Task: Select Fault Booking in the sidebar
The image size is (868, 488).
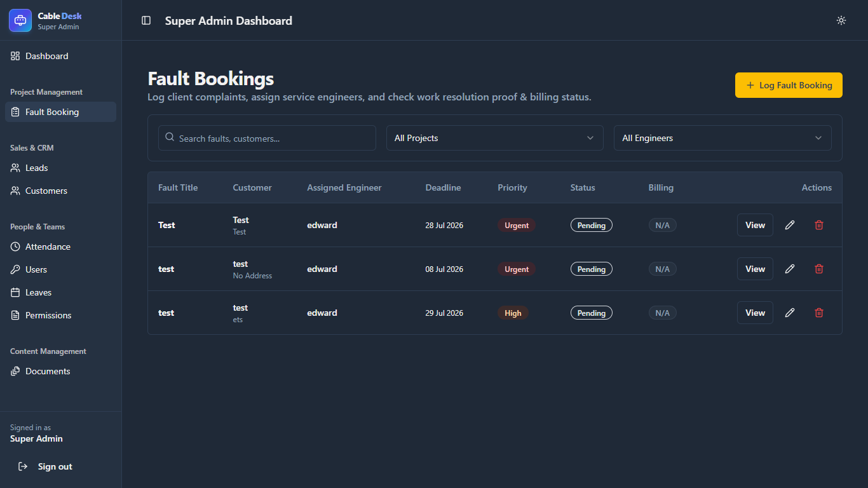Action: 60,112
